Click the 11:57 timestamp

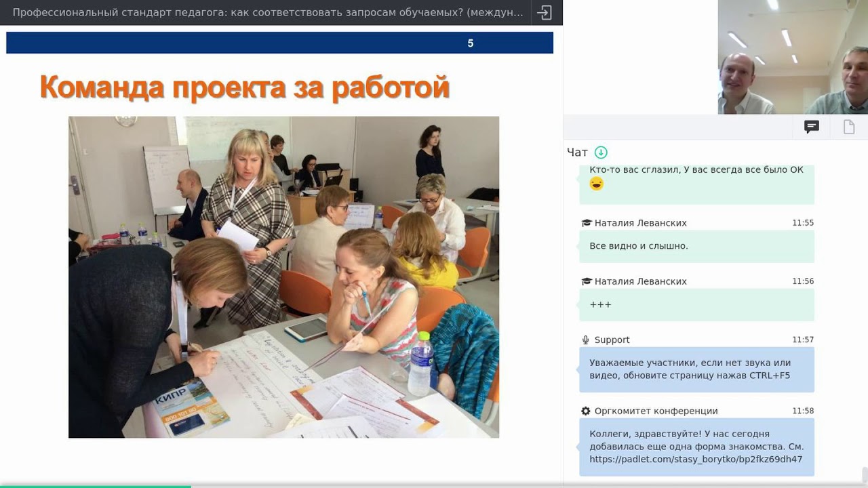(x=803, y=340)
